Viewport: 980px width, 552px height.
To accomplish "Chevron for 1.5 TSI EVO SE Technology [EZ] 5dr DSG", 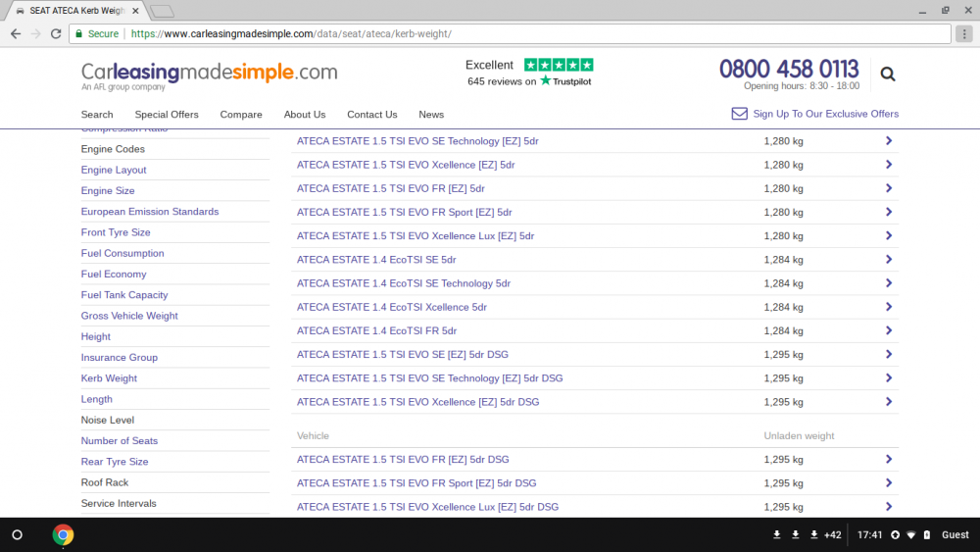I will tap(888, 378).
